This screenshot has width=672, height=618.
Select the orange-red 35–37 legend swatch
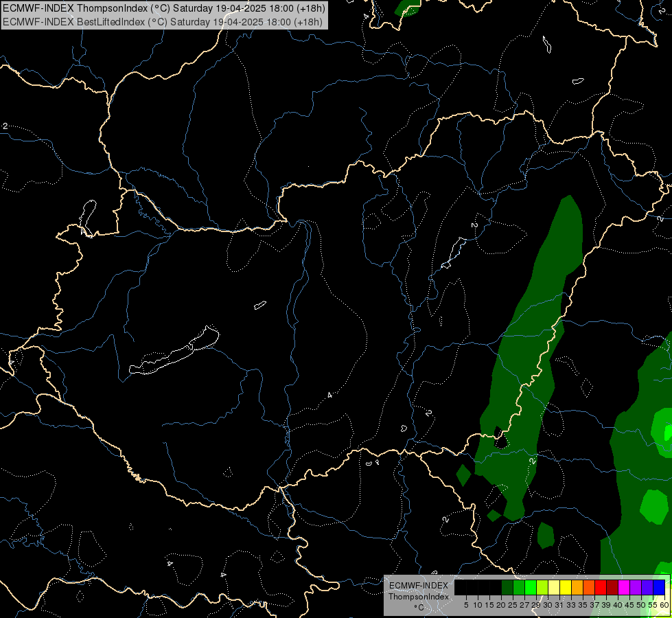(x=589, y=587)
